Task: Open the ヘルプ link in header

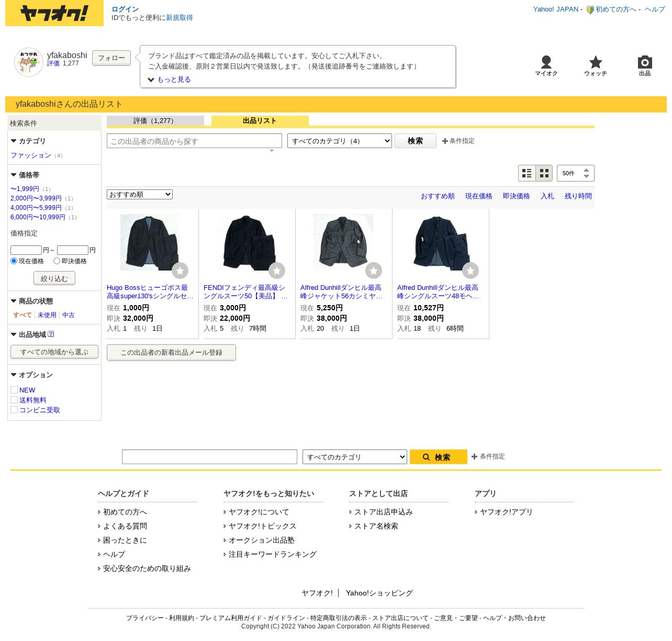Action: coord(655,9)
